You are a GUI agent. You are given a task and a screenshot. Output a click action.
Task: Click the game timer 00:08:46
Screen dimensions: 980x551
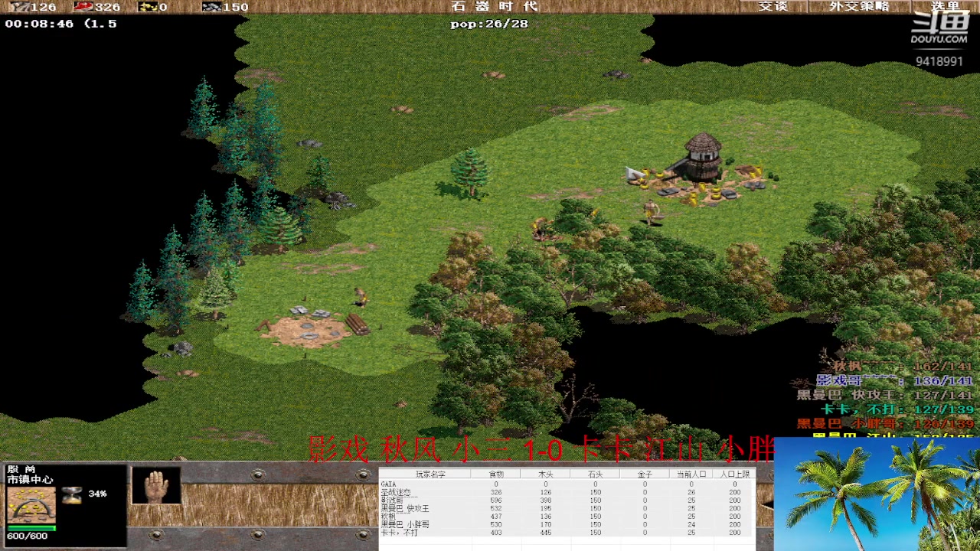click(x=39, y=24)
